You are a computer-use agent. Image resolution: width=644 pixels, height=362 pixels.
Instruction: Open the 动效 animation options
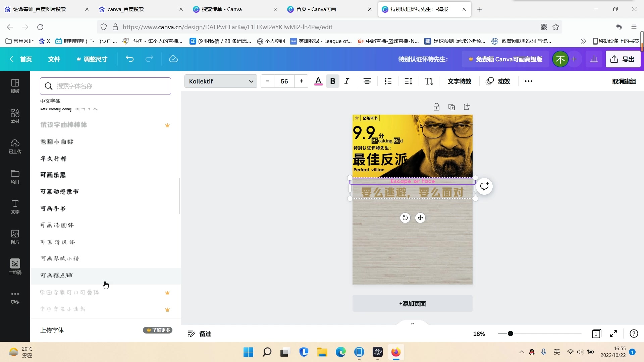coord(498,81)
